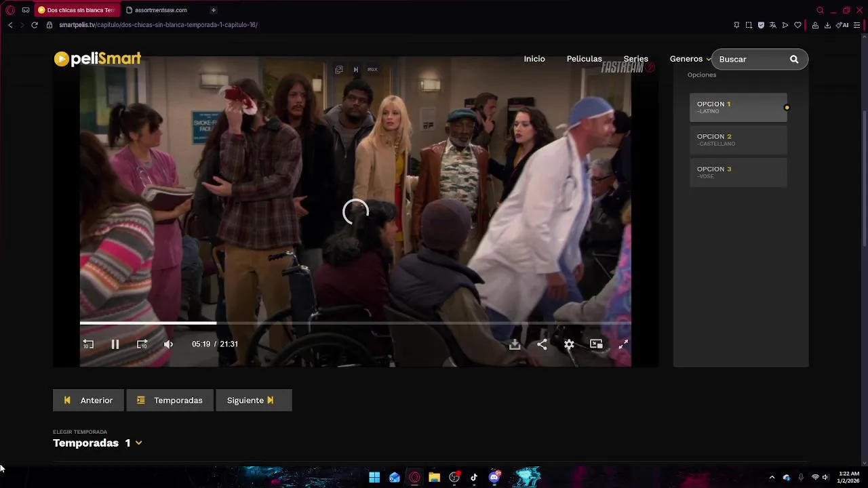Screen dimensions: 868x488
Task: Toggle picture-in-picture in the player
Action: (x=596, y=344)
